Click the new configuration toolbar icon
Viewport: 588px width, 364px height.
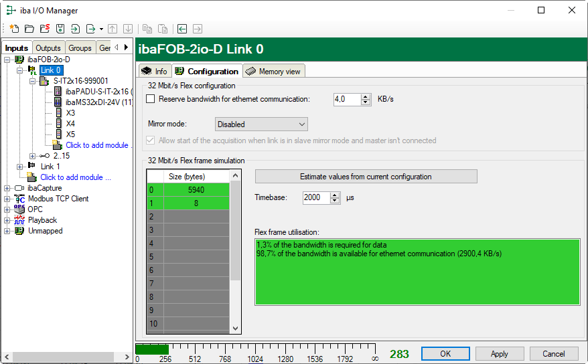pyautogui.click(x=13, y=29)
